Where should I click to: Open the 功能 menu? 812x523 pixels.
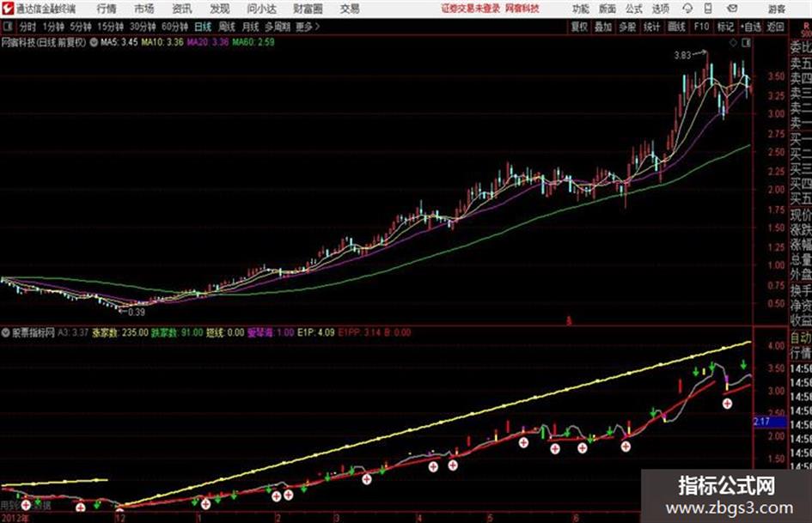[x=581, y=9]
